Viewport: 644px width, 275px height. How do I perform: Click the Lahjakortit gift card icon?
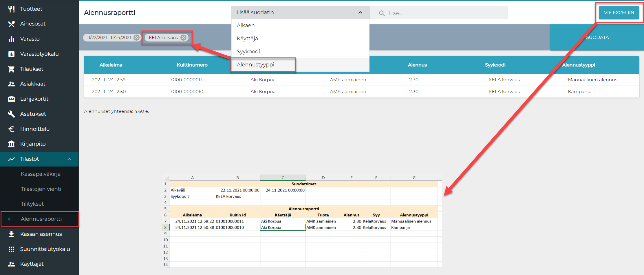(x=11, y=99)
